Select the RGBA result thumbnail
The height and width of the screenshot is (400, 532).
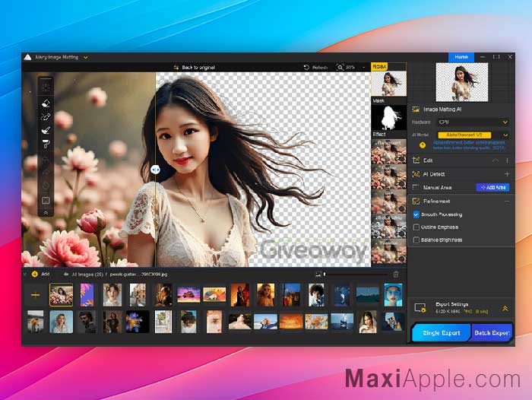[x=388, y=84]
